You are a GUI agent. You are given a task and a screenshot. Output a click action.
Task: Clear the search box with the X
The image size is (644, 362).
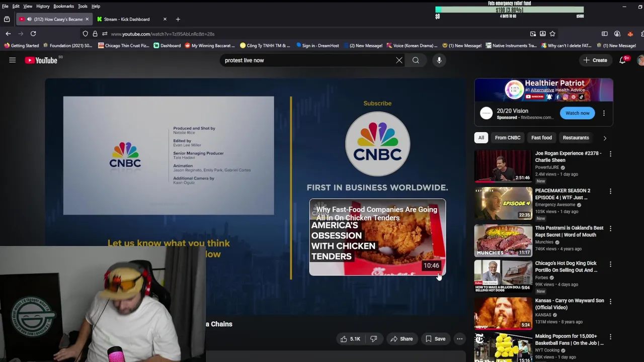click(399, 60)
